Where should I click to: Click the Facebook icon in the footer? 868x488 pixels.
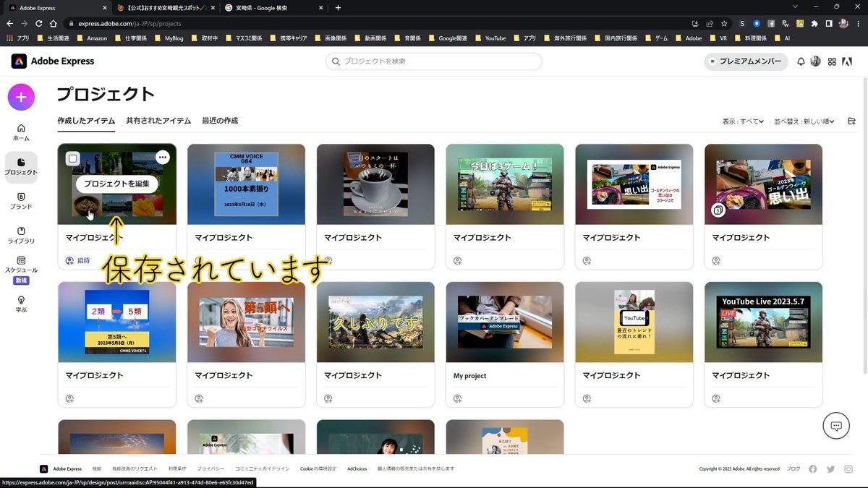tap(812, 468)
